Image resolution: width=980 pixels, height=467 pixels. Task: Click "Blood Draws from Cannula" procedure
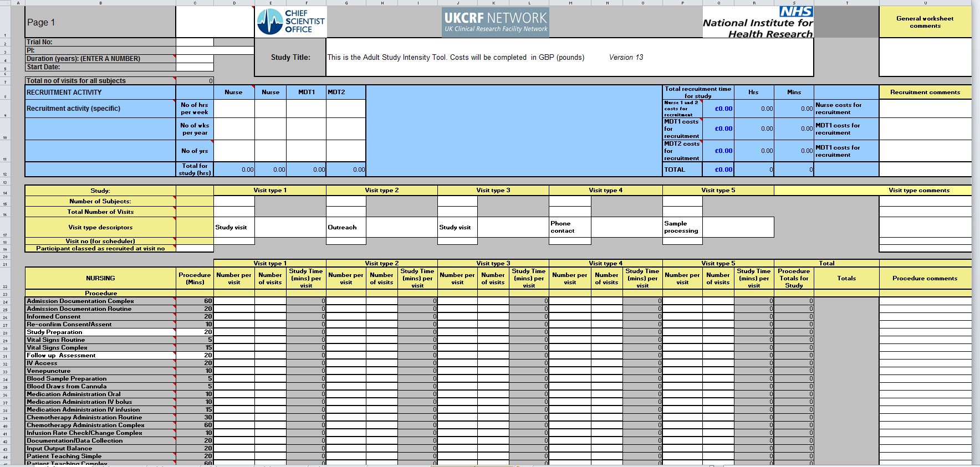pos(100,386)
